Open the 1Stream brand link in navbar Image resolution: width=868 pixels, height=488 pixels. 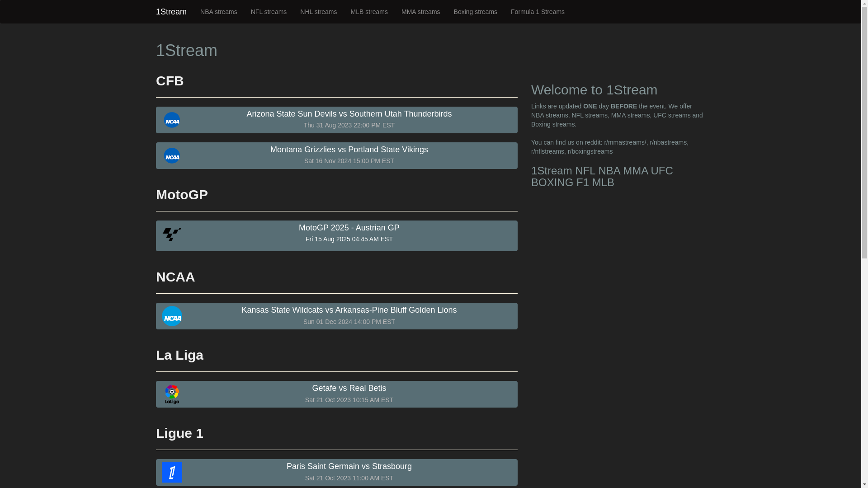click(x=171, y=12)
